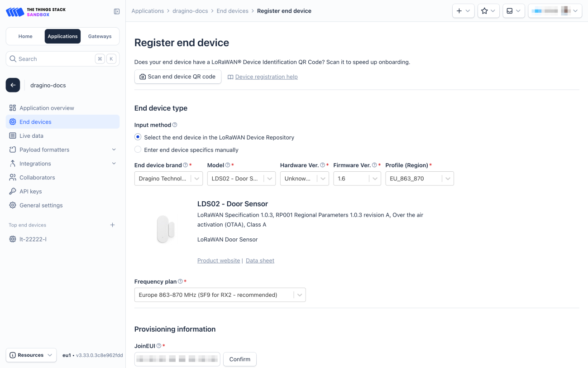The image size is (588, 368).
Task: Open the Profile (Region) EU_863_870 dropdown
Action: click(x=420, y=179)
